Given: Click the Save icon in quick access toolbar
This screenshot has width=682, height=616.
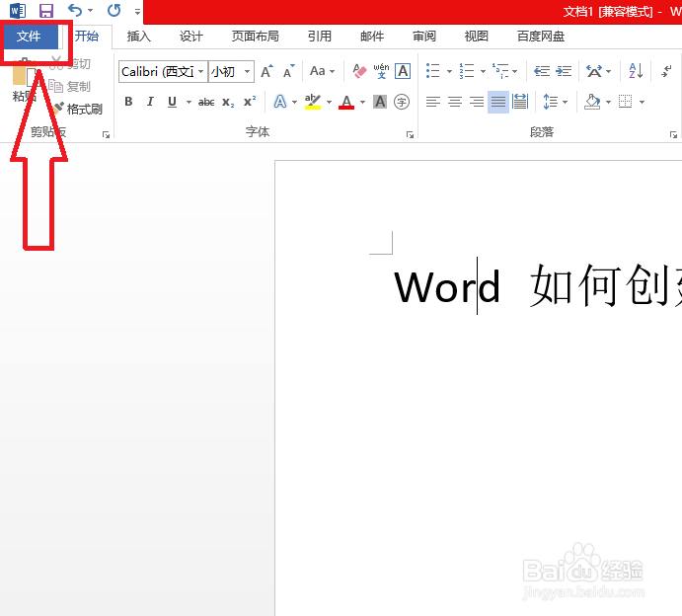Looking at the screenshot, I should (x=46, y=10).
